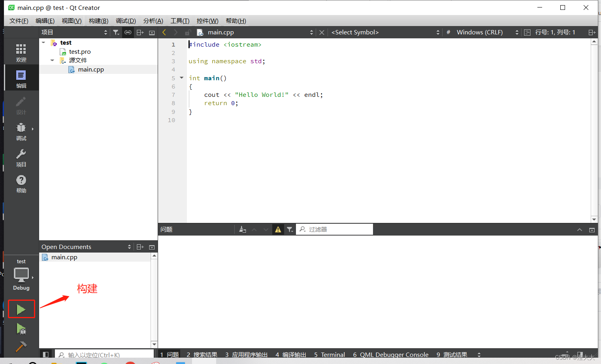Split the editor view
This screenshot has height=364, width=601.
point(592,32)
